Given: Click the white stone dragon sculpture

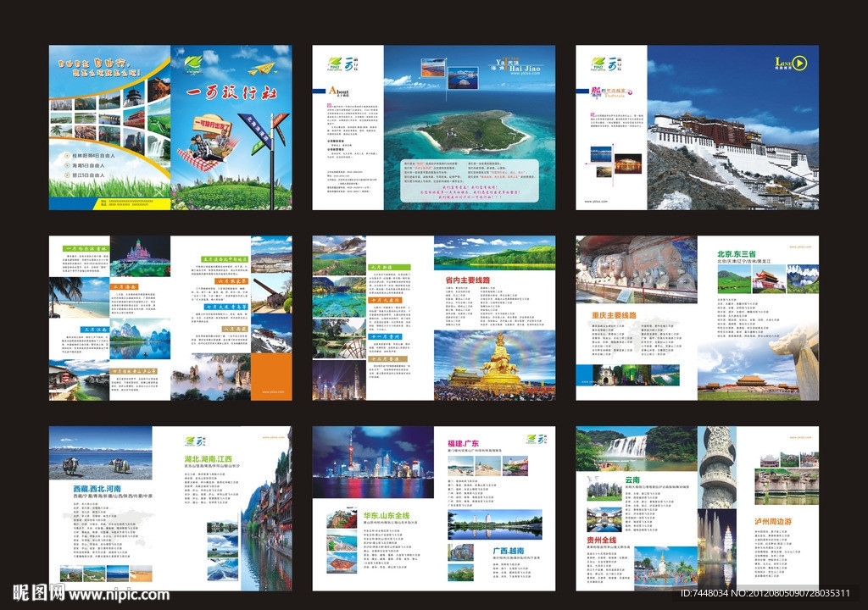Looking at the screenshot, I should click(793, 361).
